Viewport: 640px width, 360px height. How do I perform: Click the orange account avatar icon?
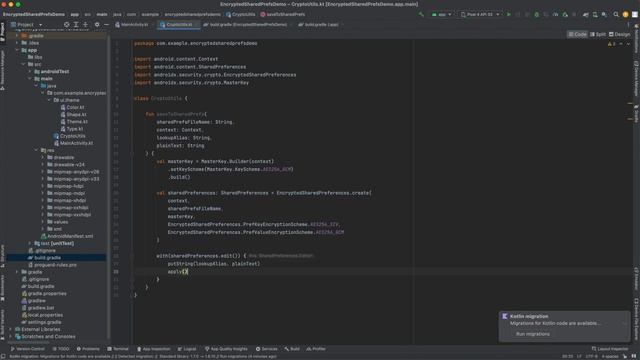tap(625, 14)
